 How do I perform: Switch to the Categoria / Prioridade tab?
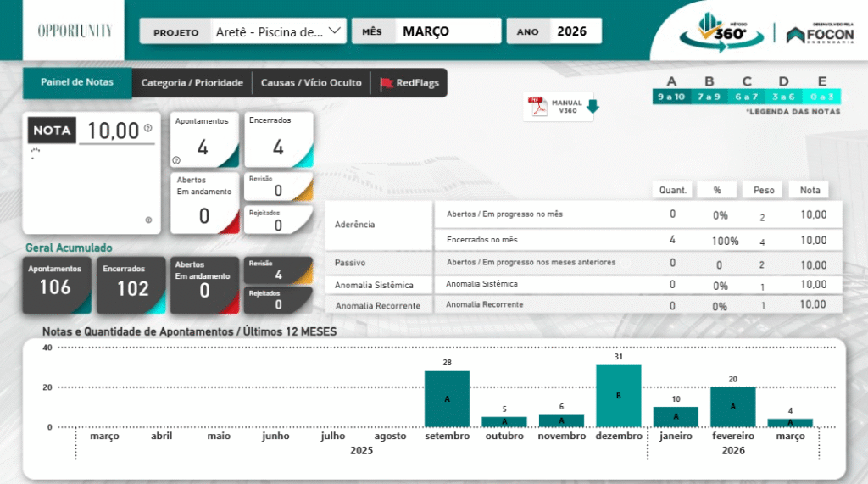(192, 83)
